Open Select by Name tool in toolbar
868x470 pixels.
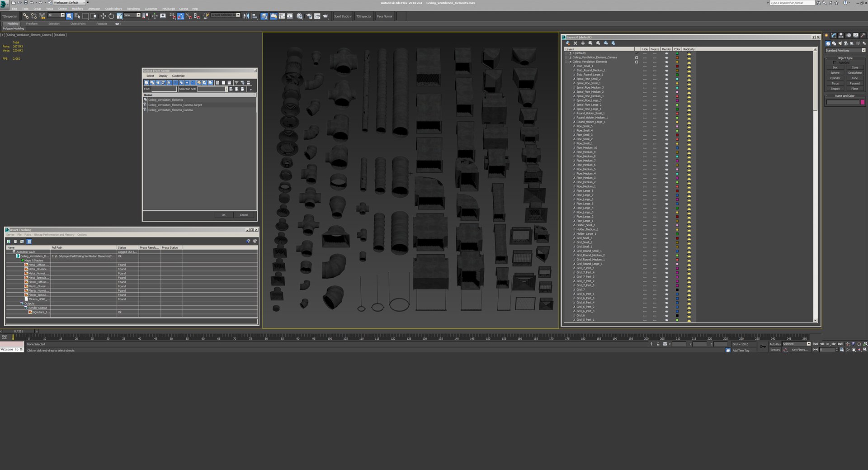(77, 16)
